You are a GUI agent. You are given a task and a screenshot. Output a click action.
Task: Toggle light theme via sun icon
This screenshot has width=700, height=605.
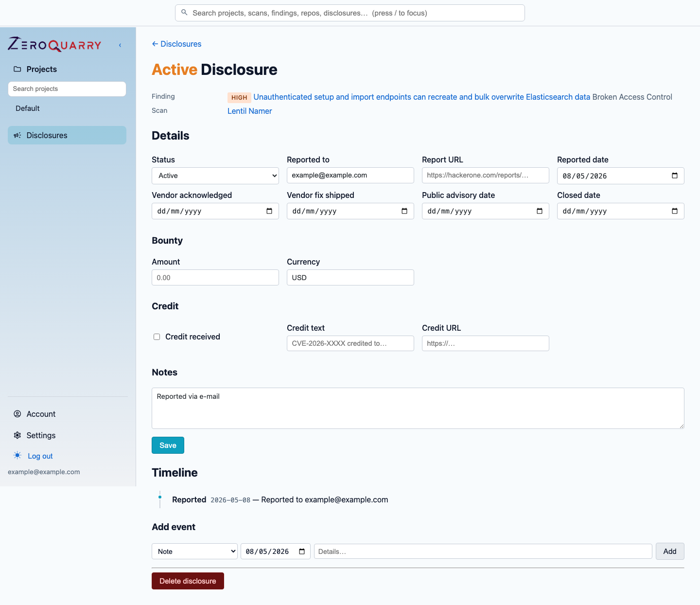click(17, 456)
